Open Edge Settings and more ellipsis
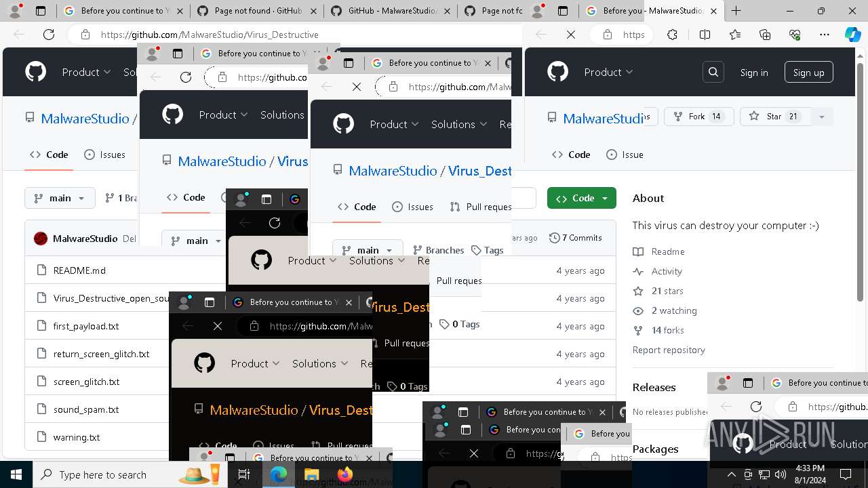868x488 pixels. pyautogui.click(x=825, y=35)
